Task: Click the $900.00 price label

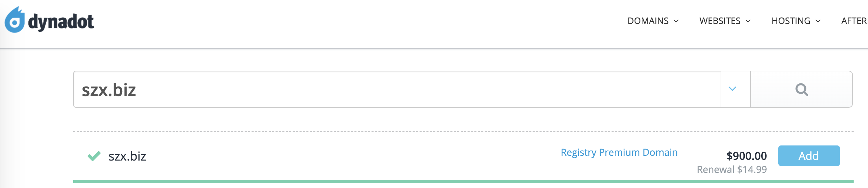Action: click(746, 156)
